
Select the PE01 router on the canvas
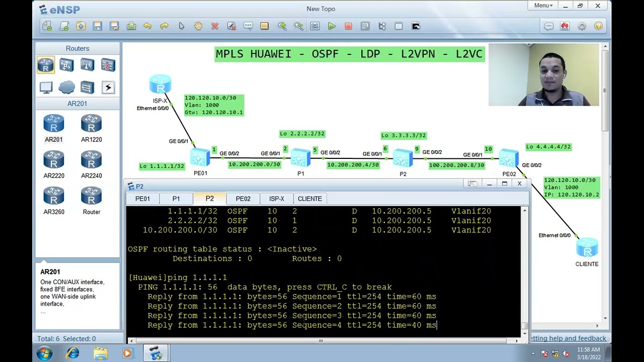tap(200, 158)
